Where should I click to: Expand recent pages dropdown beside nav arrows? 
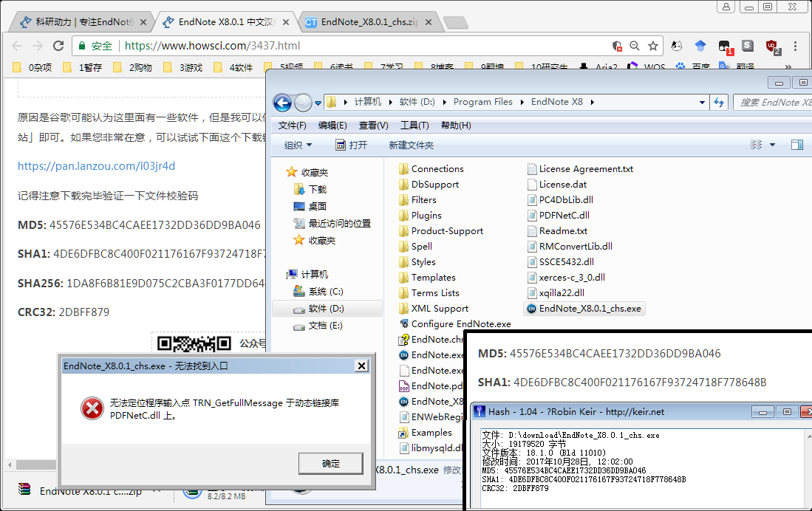[318, 103]
